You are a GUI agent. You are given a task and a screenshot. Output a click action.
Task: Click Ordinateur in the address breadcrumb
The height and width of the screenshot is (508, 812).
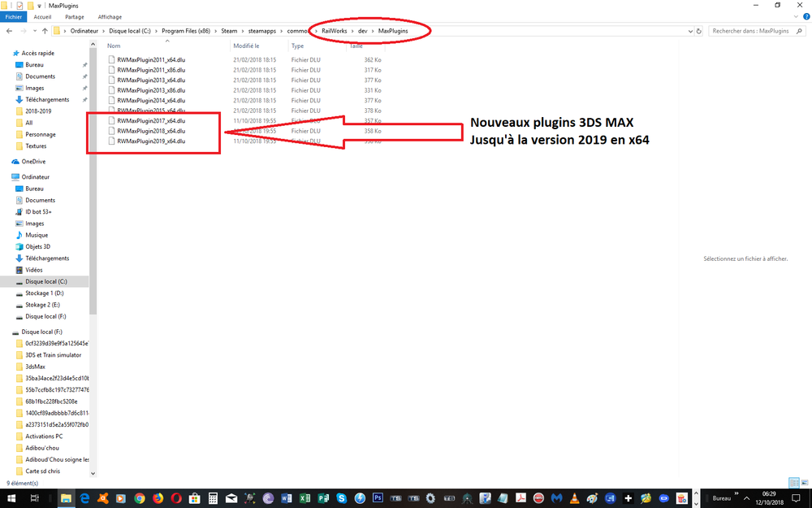click(x=84, y=31)
